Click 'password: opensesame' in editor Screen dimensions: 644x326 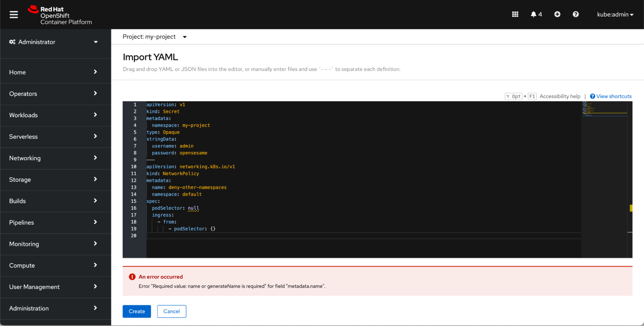(180, 153)
